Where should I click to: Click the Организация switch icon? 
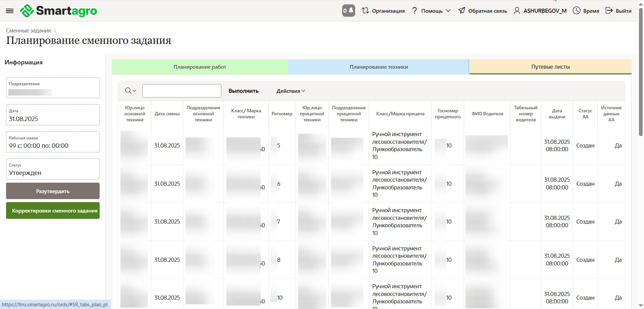point(365,11)
